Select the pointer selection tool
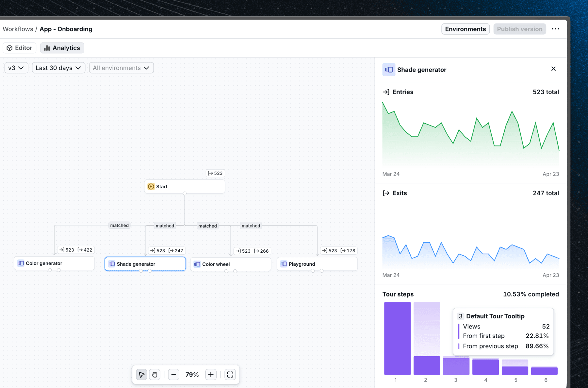This screenshot has width=588, height=388. click(x=141, y=375)
